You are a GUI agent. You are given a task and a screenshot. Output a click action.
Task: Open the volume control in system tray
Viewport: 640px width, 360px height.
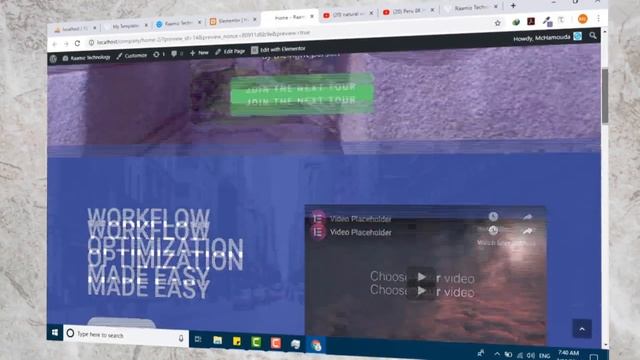point(531,356)
